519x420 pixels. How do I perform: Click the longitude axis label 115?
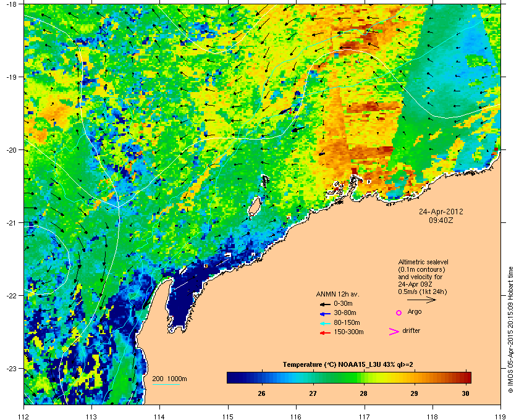(228, 417)
